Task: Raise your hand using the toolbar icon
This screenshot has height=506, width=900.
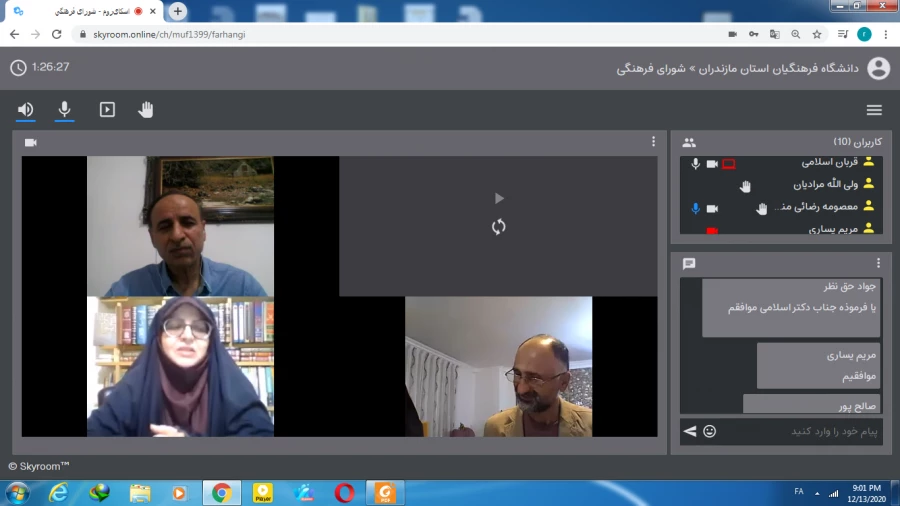Action: point(146,110)
